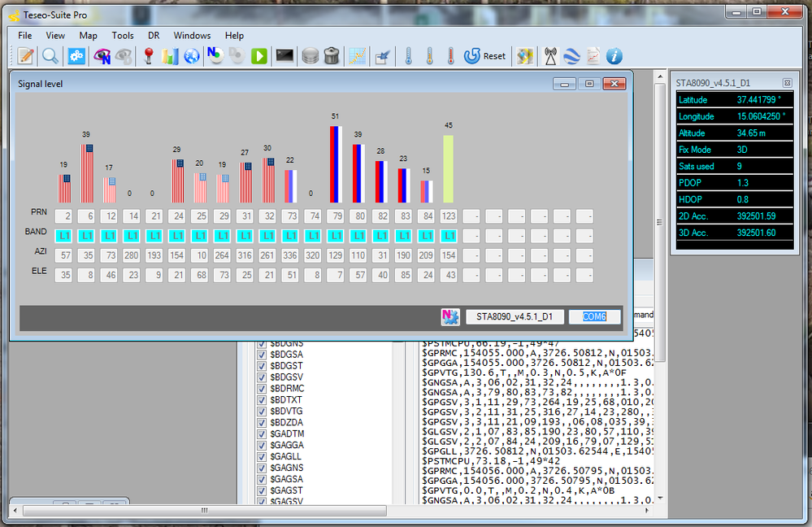
Task: Click the yellow-green PRN 123 signal bar
Action: click(x=449, y=169)
